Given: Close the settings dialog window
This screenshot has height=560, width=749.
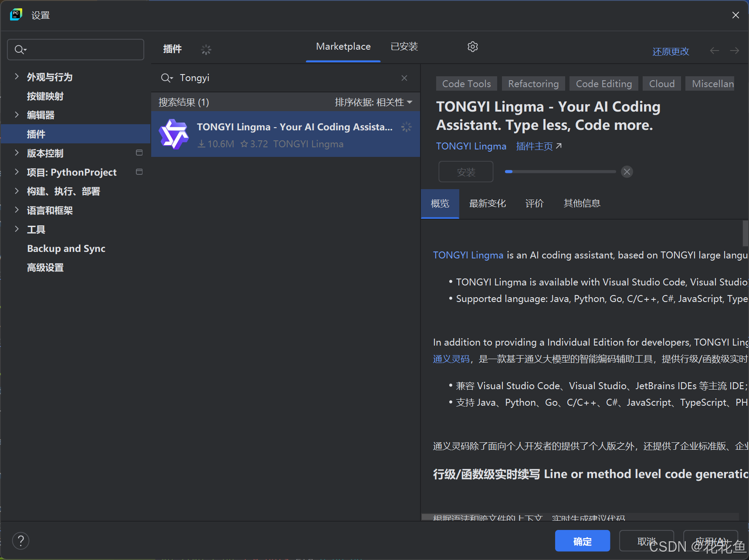Looking at the screenshot, I should 735,15.
